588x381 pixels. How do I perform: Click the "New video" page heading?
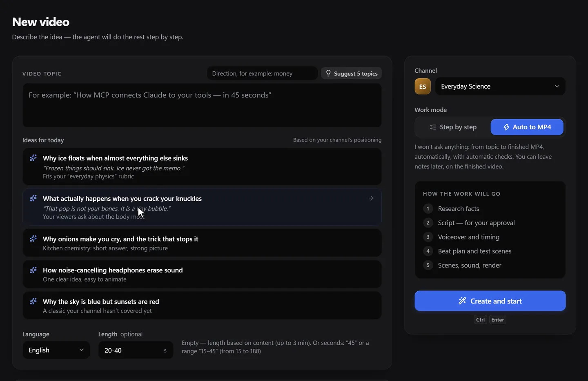(41, 22)
